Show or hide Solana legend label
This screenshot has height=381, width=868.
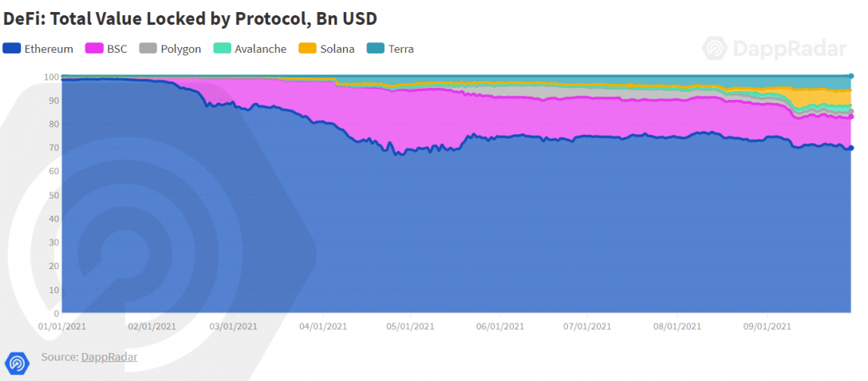pos(337,49)
